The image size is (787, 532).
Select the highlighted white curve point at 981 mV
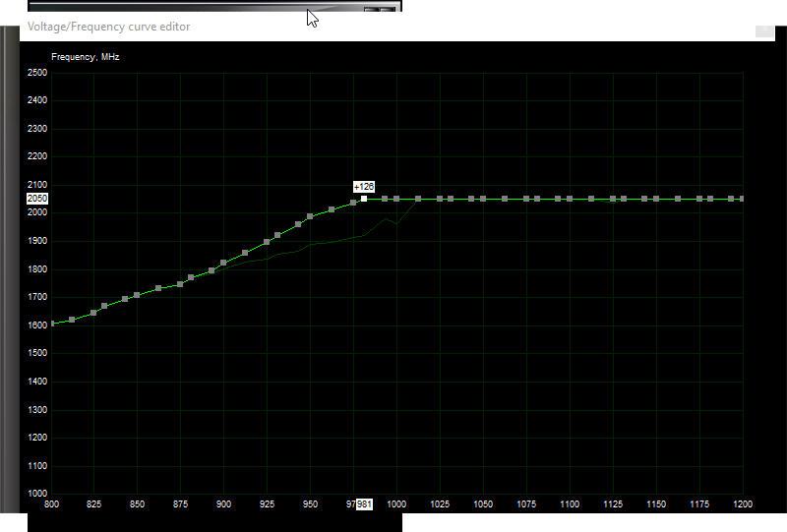pos(364,199)
